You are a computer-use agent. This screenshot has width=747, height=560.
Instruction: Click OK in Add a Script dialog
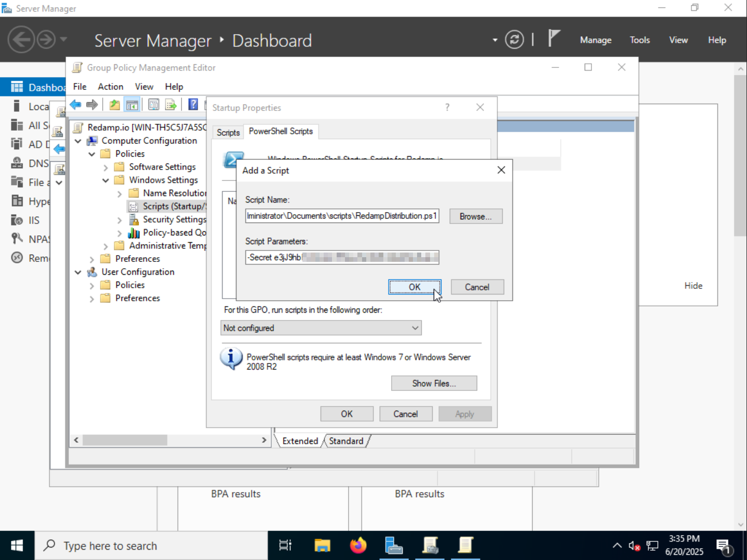(x=414, y=287)
